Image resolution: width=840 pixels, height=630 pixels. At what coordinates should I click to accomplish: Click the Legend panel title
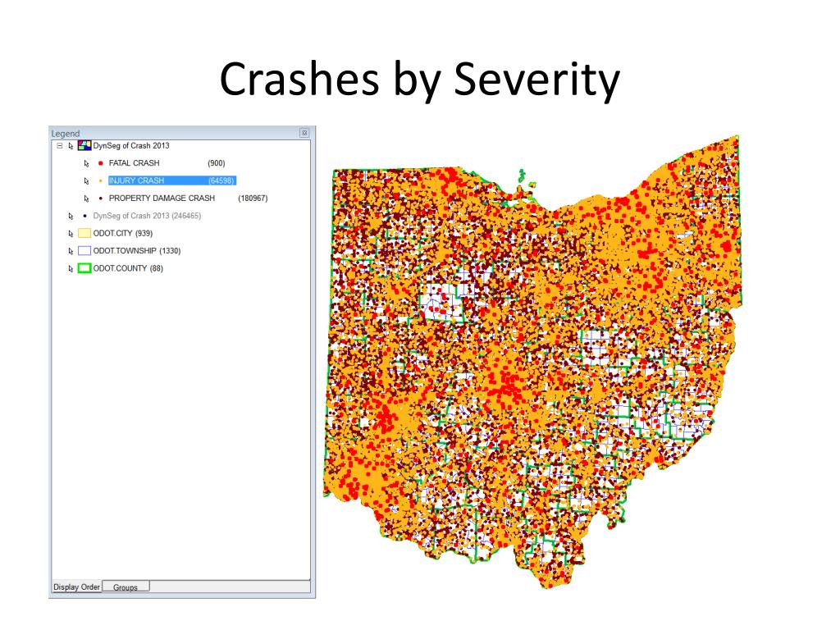[x=66, y=134]
